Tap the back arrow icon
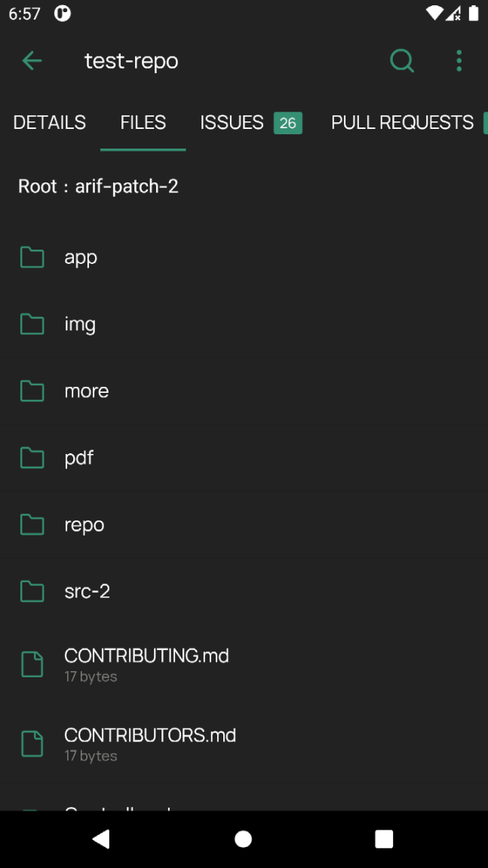Screen dimensions: 488x868 point(32,61)
